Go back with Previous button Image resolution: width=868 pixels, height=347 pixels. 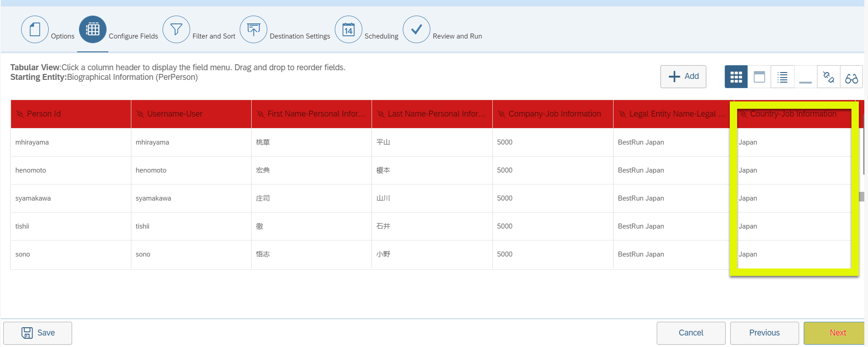tap(765, 333)
